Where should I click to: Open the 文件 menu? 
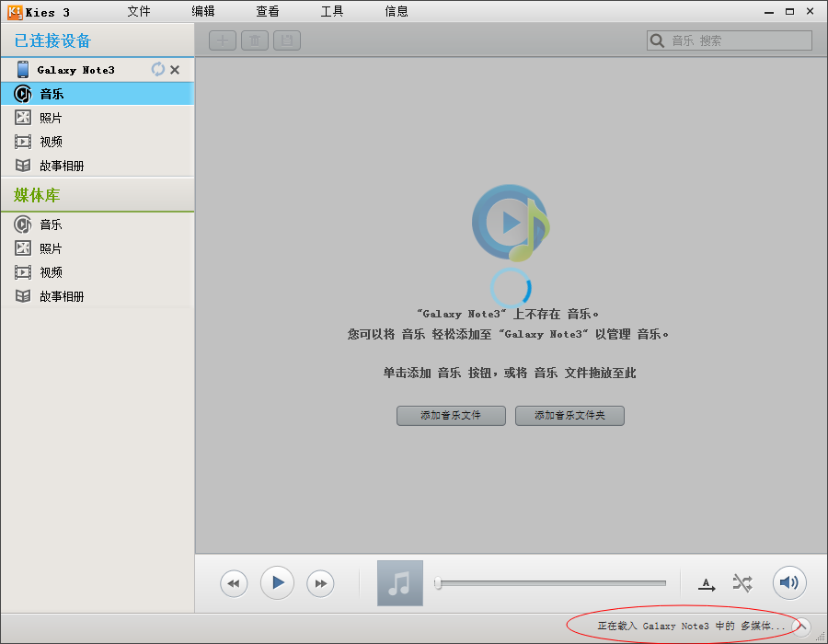pyautogui.click(x=139, y=12)
